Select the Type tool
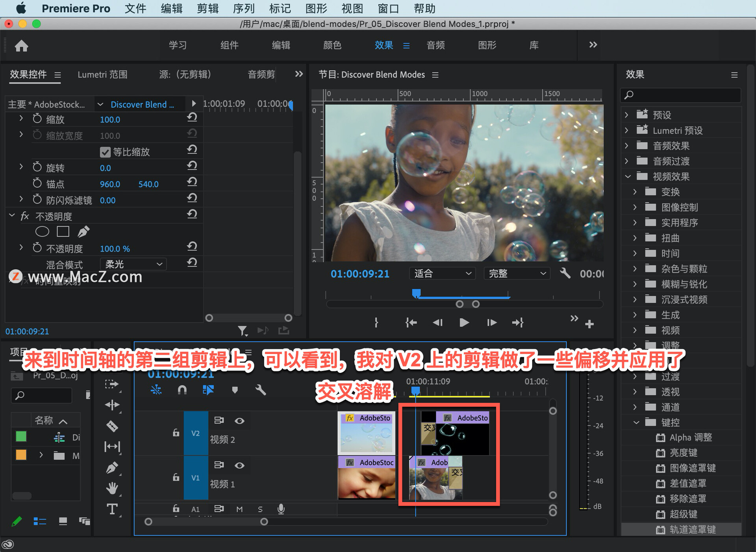Image resolution: width=756 pixels, height=552 pixels. (x=112, y=509)
